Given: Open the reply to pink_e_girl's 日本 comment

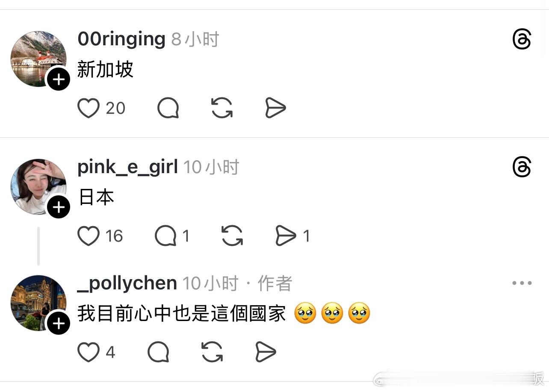Looking at the screenshot, I should (x=166, y=236).
